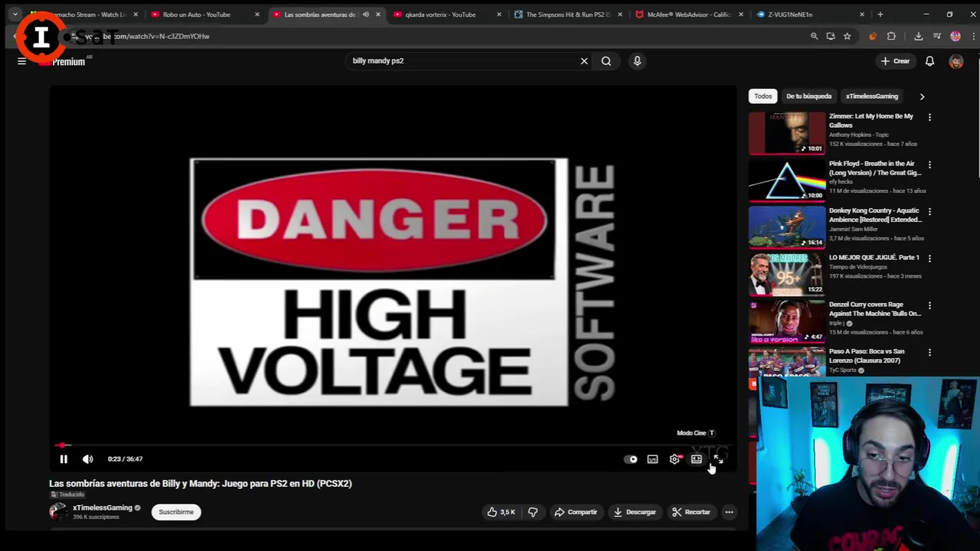Open browser profile avatar
This screenshot has height=551, width=980.
[955, 36]
